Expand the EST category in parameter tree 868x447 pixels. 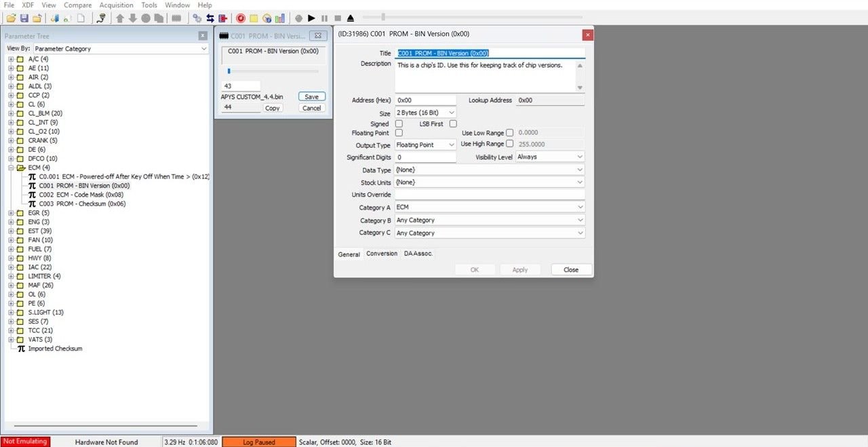point(11,231)
